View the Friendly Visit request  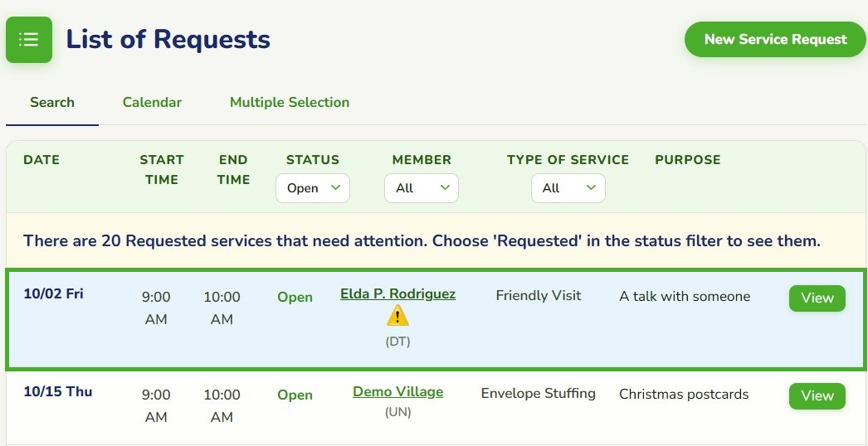pos(817,298)
